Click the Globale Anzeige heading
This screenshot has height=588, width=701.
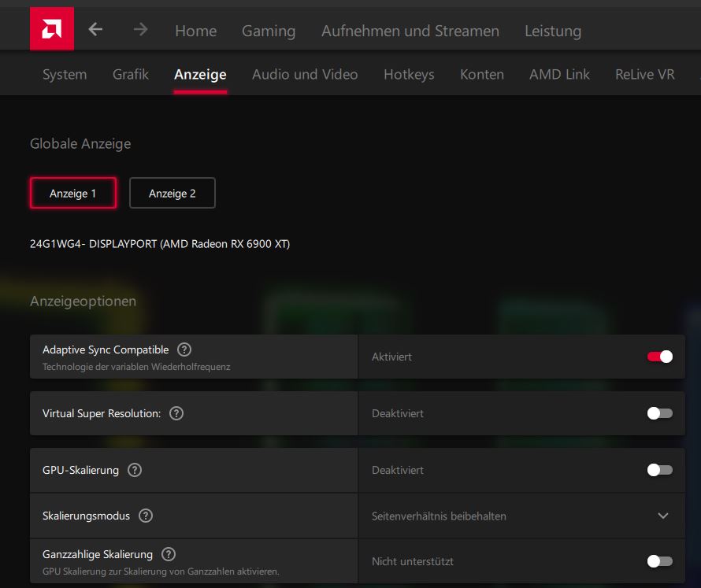(80, 144)
